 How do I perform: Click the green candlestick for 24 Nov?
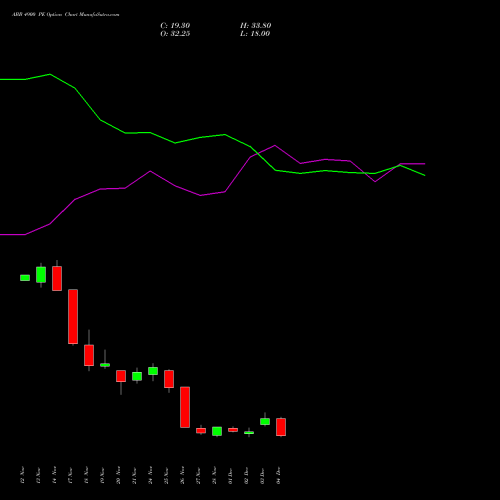tap(153, 371)
